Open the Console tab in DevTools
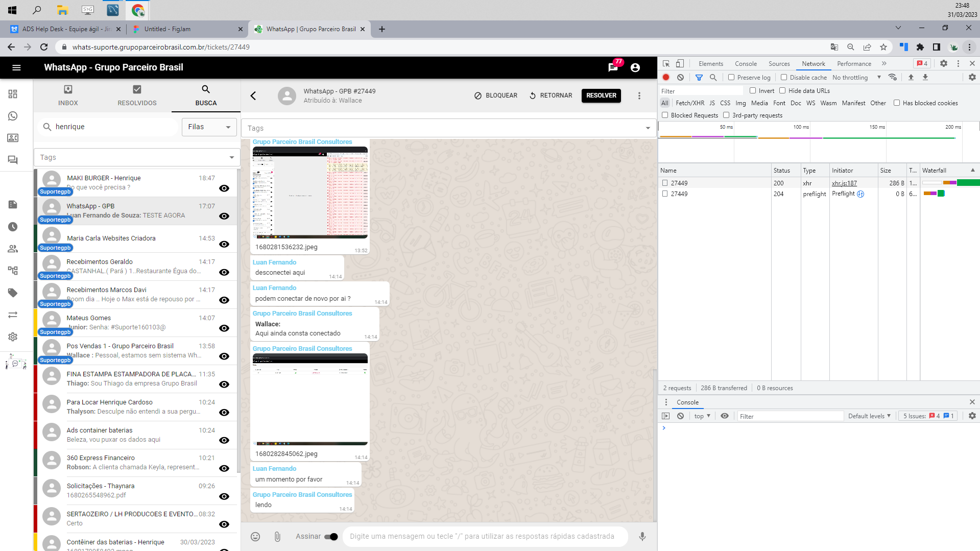The height and width of the screenshot is (551, 980). coord(746,63)
